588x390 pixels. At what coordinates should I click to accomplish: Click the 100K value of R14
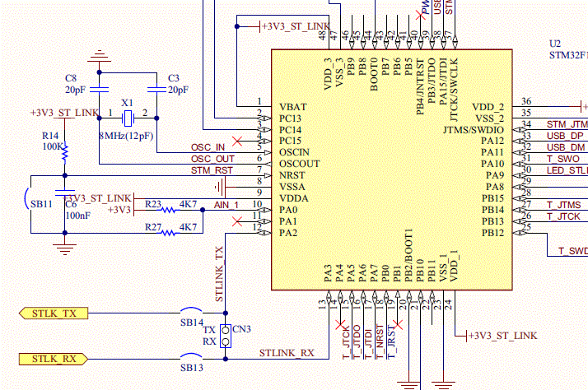(x=53, y=146)
